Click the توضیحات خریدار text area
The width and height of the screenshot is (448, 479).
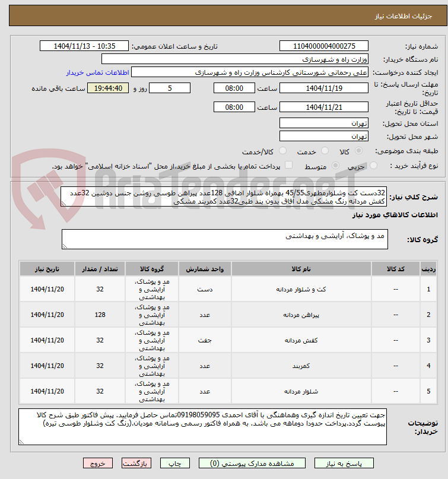(x=202, y=427)
